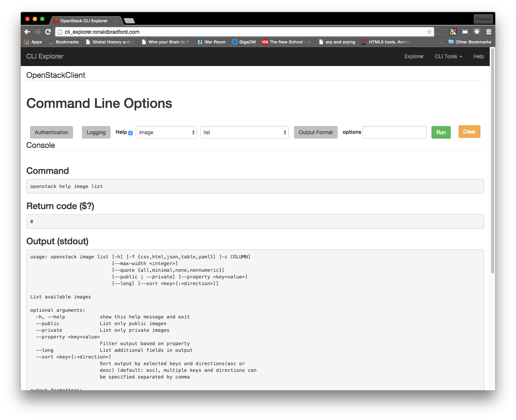Open the Bookmarks star folder
The height and width of the screenshot is (420, 516).
(64, 42)
